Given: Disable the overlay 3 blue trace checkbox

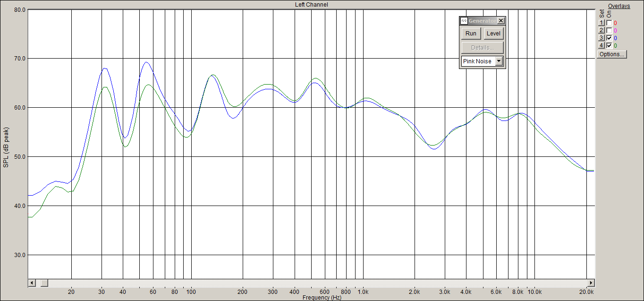Looking at the screenshot, I should point(609,38).
